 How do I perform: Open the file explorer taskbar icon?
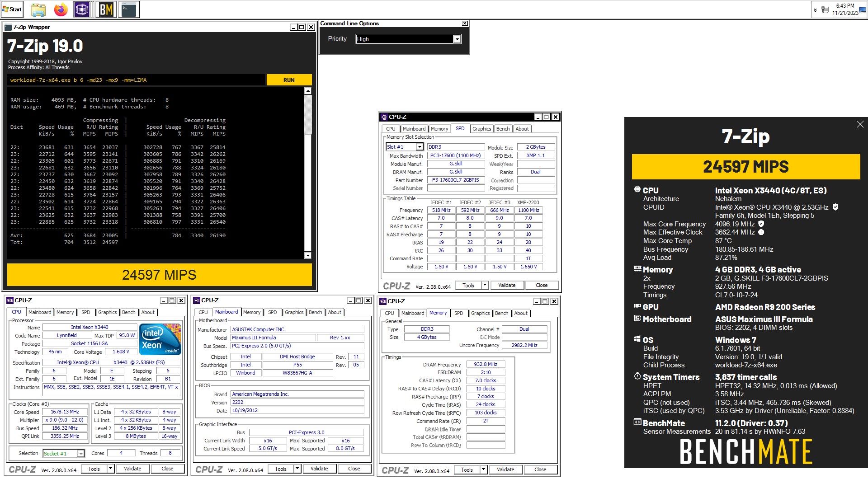coord(38,9)
